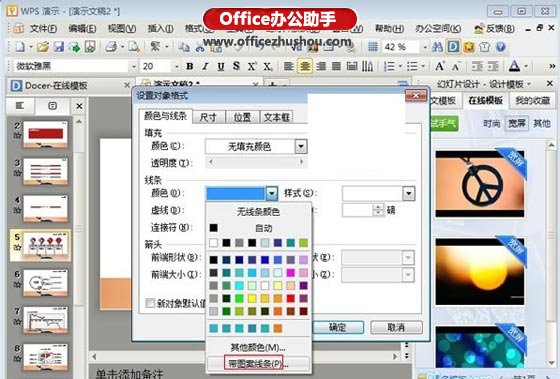560x379 pixels.
Task: Select the 我的收藏 tab
Action: [x=532, y=101]
